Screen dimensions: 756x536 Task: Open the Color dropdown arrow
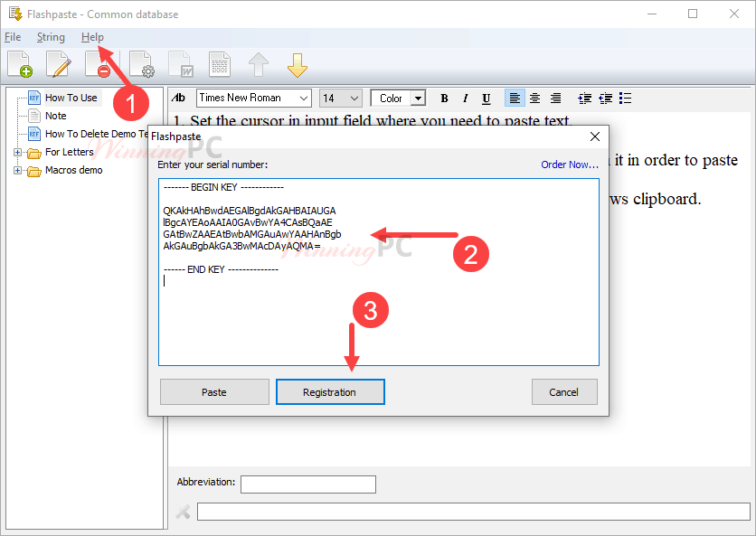pos(419,99)
